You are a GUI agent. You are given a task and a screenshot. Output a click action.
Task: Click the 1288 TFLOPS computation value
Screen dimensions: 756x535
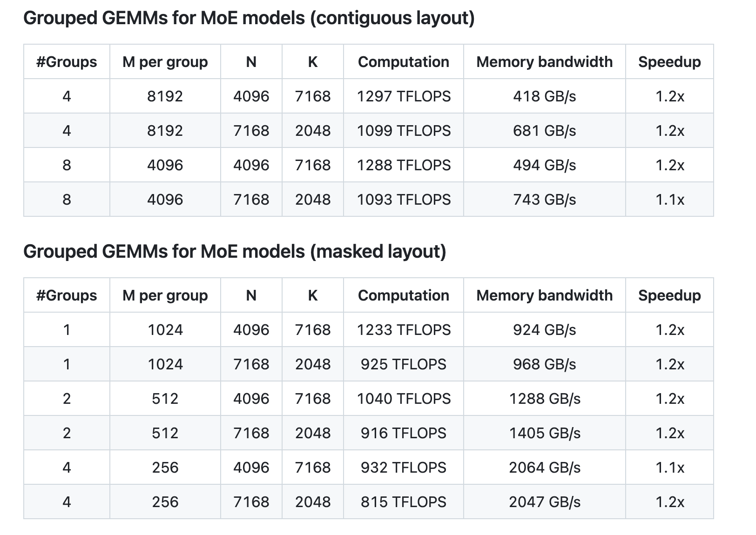coord(404,165)
